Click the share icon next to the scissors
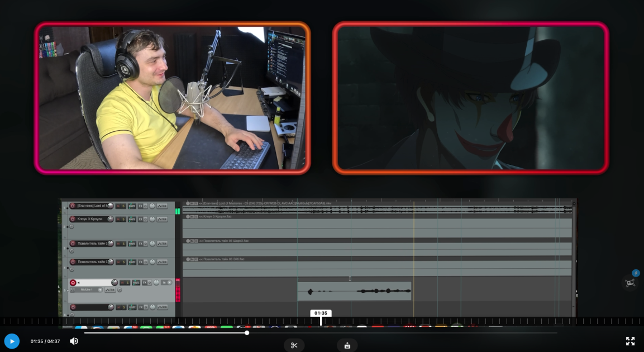Viewport: 644px width, 352px height. (347, 345)
